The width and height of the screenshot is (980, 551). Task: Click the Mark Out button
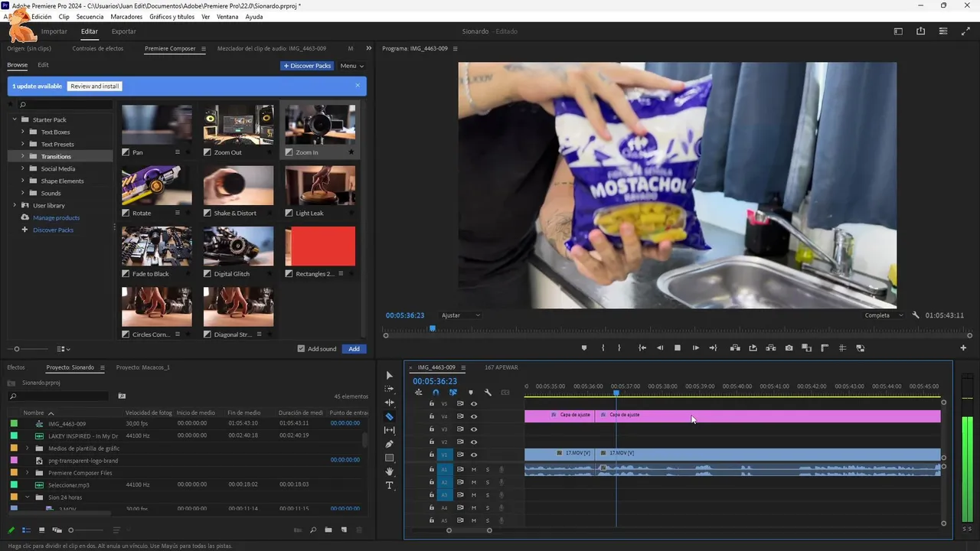(x=620, y=348)
